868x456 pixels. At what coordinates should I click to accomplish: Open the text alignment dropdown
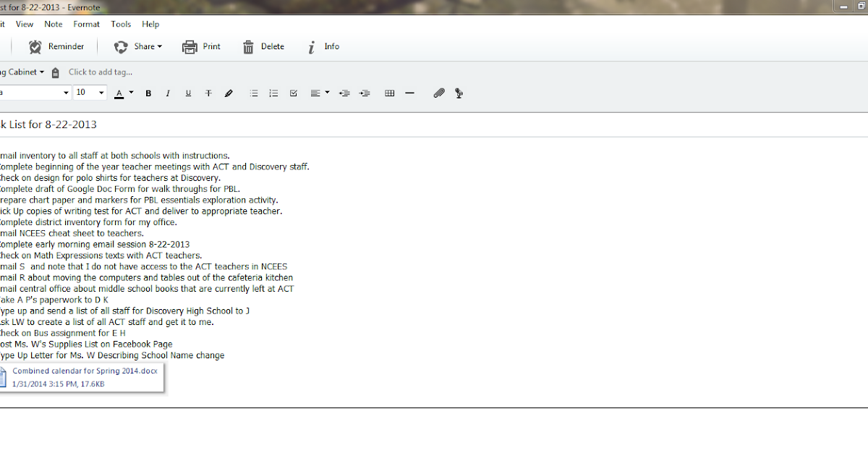(318, 93)
